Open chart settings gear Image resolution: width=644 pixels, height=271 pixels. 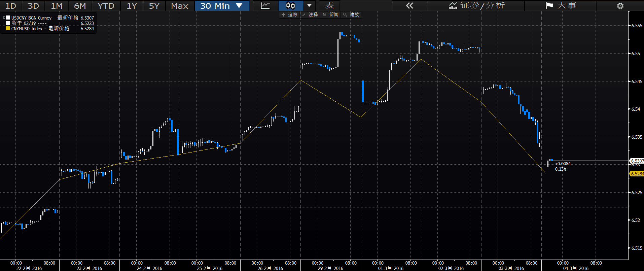coord(620,6)
